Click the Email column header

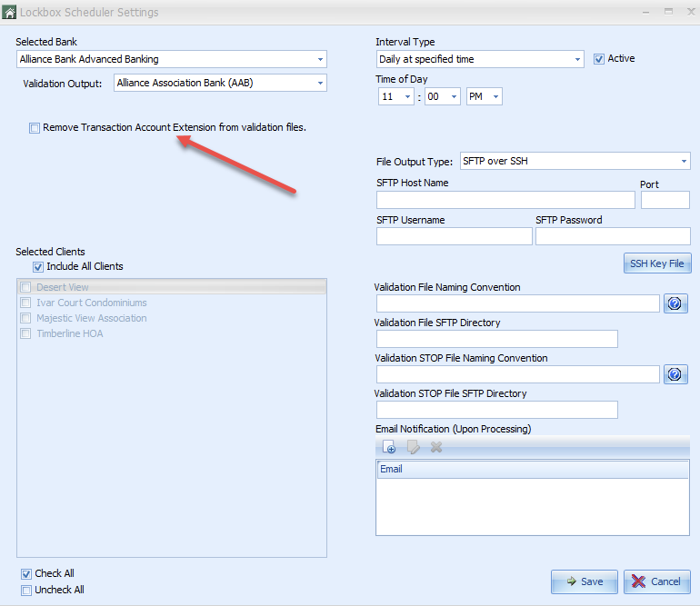[x=532, y=470]
